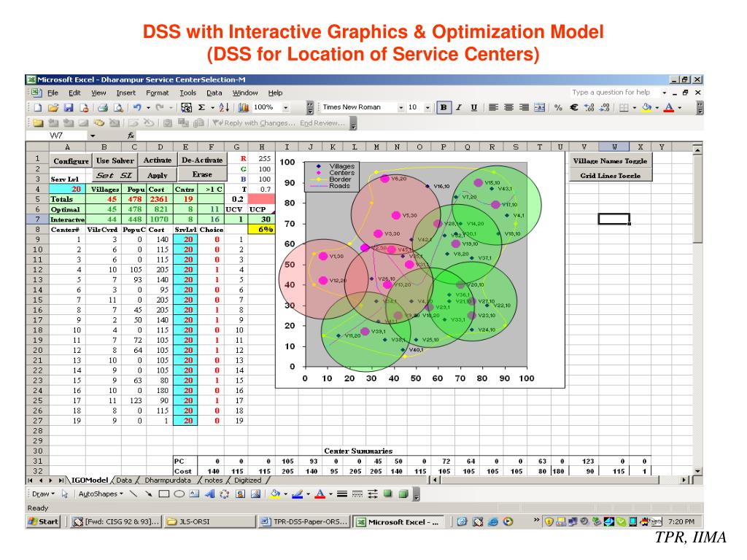Click the Insert Function fx icon
747x560 pixels.
131,136
